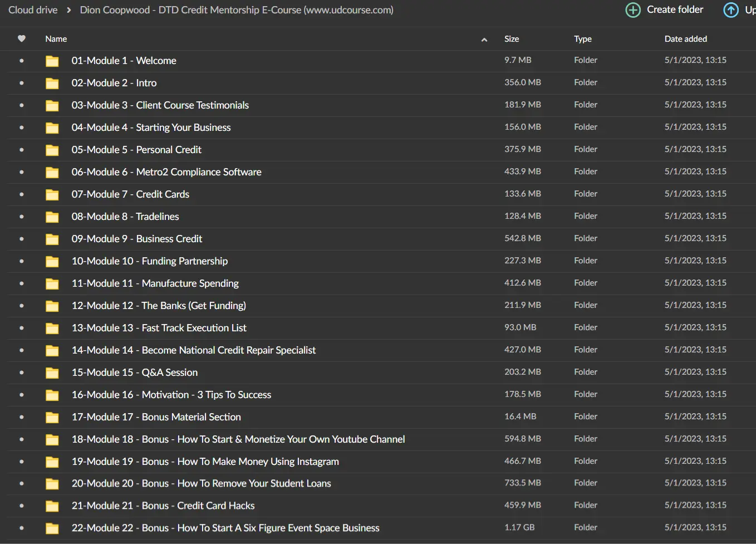Click folder icon for Module 20 Student Loans
The height and width of the screenshot is (544, 756).
coord(52,484)
